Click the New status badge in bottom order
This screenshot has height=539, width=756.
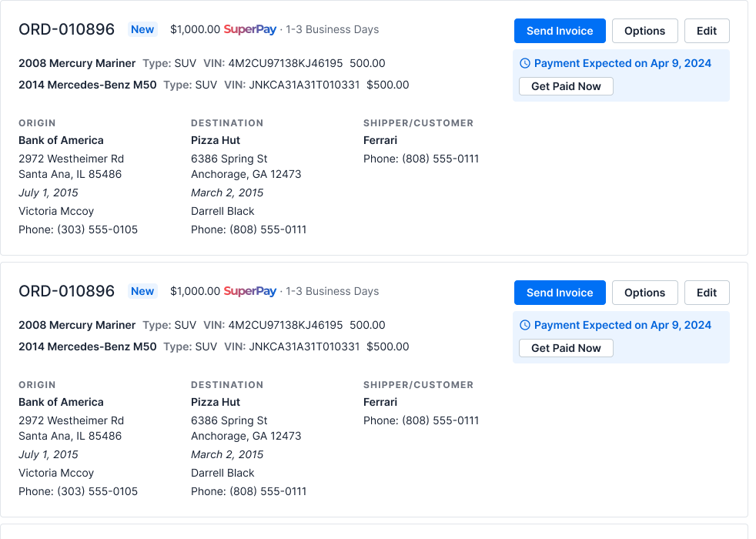(x=142, y=291)
